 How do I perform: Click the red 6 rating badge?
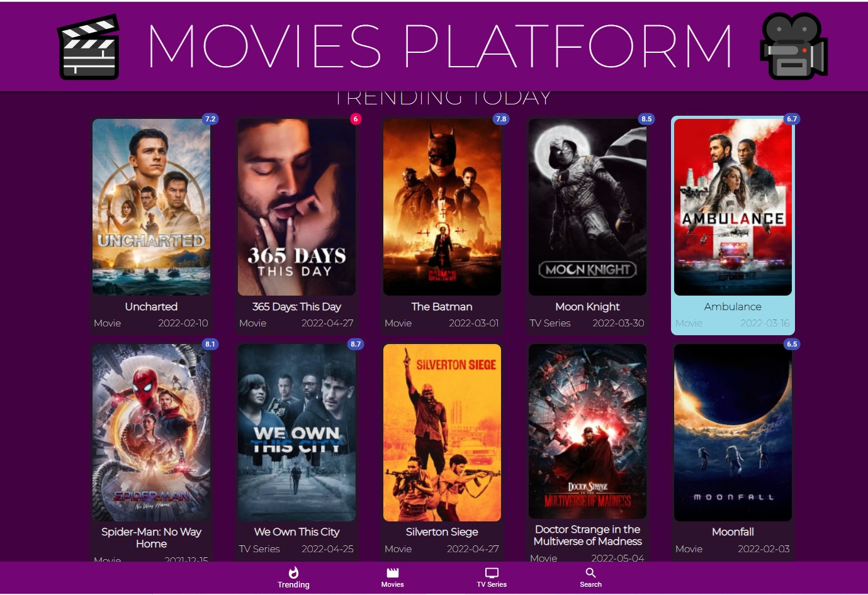click(x=356, y=119)
